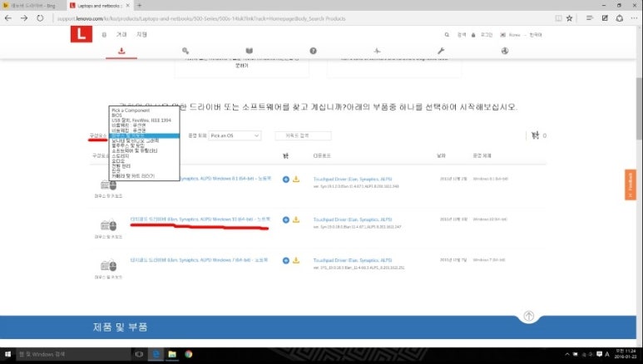
Task: Open the wrench repair icon
Action: 441,51
